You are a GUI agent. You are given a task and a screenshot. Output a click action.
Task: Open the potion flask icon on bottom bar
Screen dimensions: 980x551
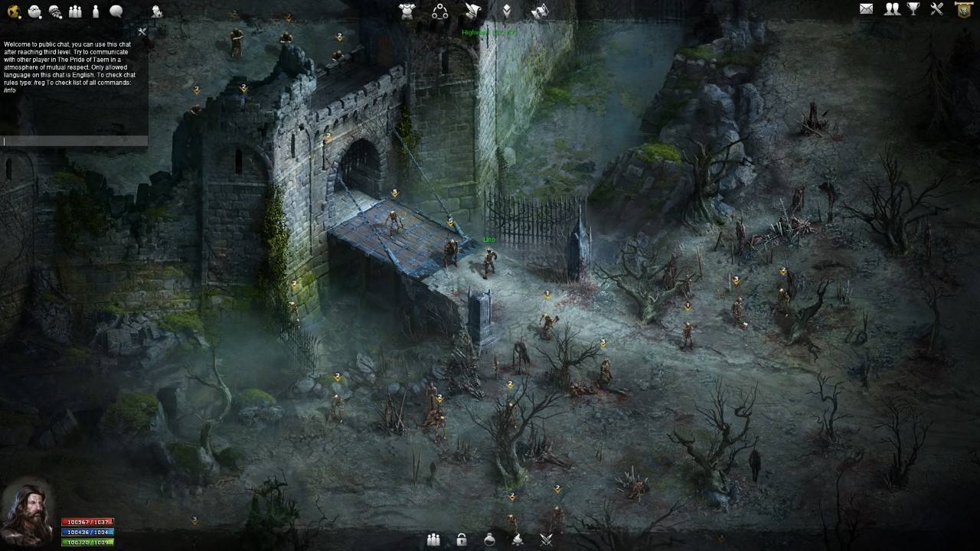coord(489,540)
